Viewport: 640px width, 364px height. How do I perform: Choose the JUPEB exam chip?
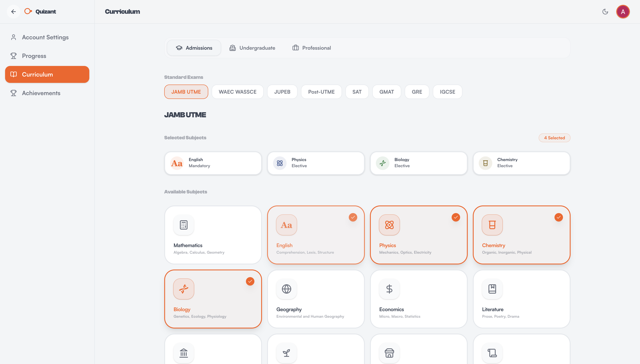pos(282,92)
